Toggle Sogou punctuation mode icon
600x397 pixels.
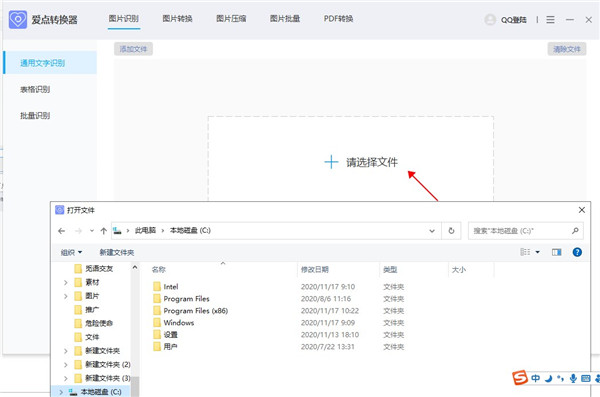[x=561, y=378]
